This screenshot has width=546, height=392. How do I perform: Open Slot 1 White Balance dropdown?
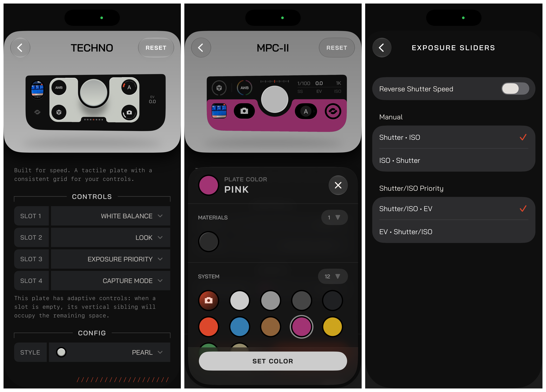tap(111, 216)
